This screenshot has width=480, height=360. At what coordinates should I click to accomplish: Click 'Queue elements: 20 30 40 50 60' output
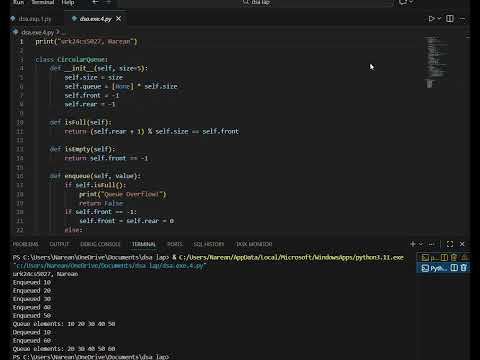pyautogui.click(x=64, y=349)
